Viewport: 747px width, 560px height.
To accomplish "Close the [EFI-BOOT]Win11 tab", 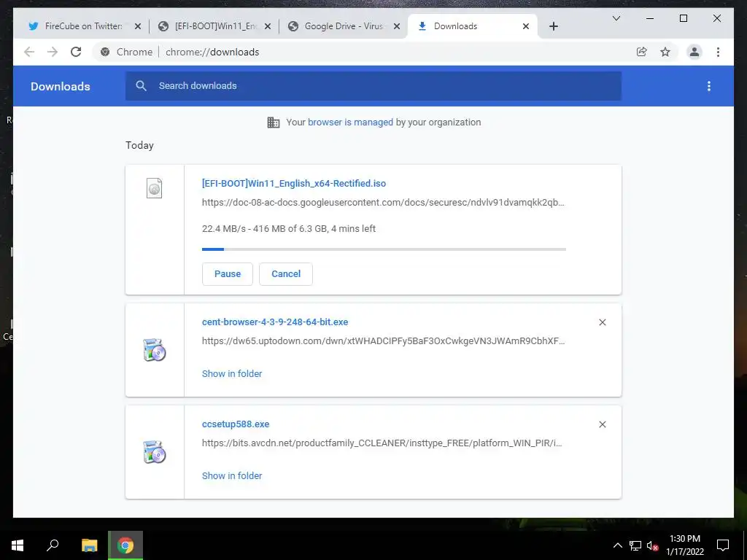I will (268, 26).
